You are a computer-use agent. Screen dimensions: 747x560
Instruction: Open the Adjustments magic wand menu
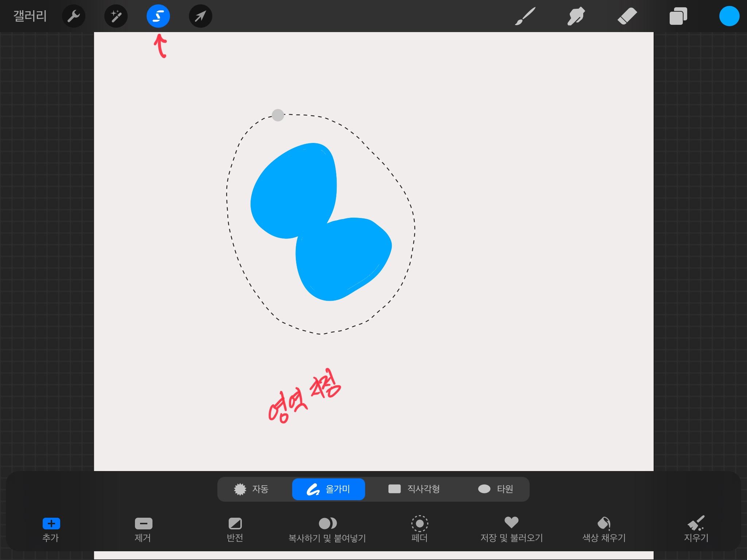tap(116, 16)
